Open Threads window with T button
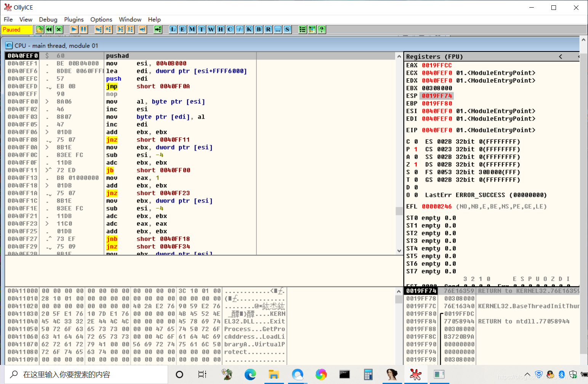This screenshot has width=588, height=384. pos(202,29)
